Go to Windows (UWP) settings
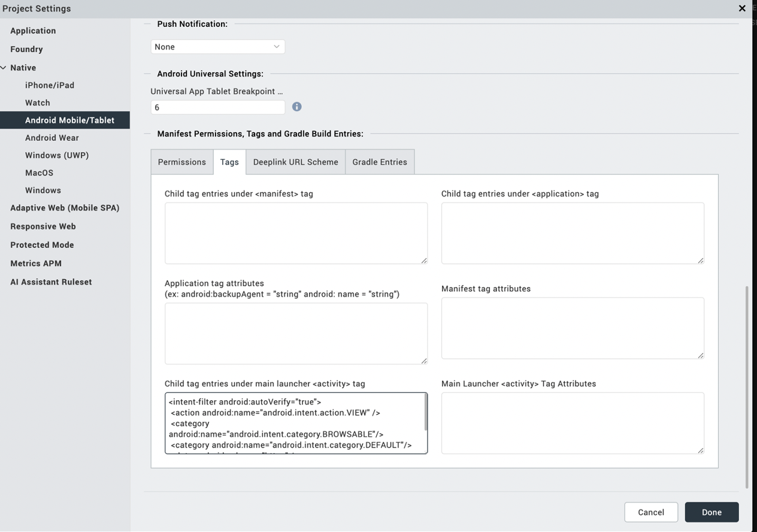The image size is (757, 532). tap(57, 155)
